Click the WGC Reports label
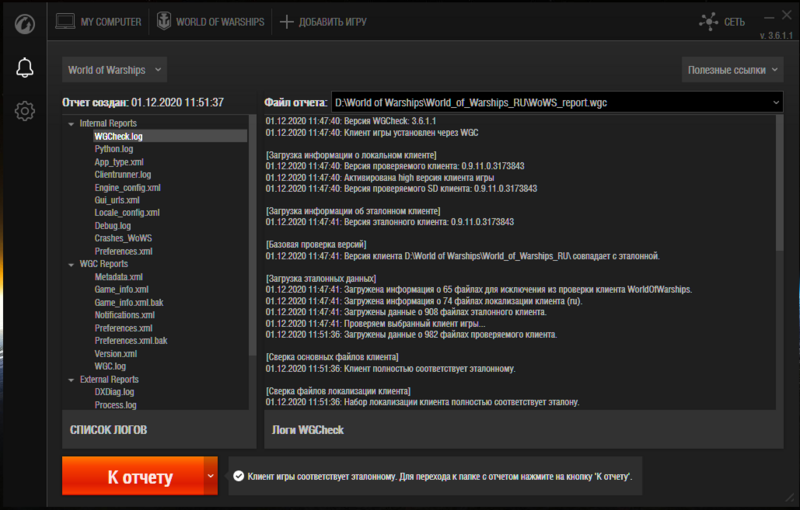The image size is (800, 510). 104,264
